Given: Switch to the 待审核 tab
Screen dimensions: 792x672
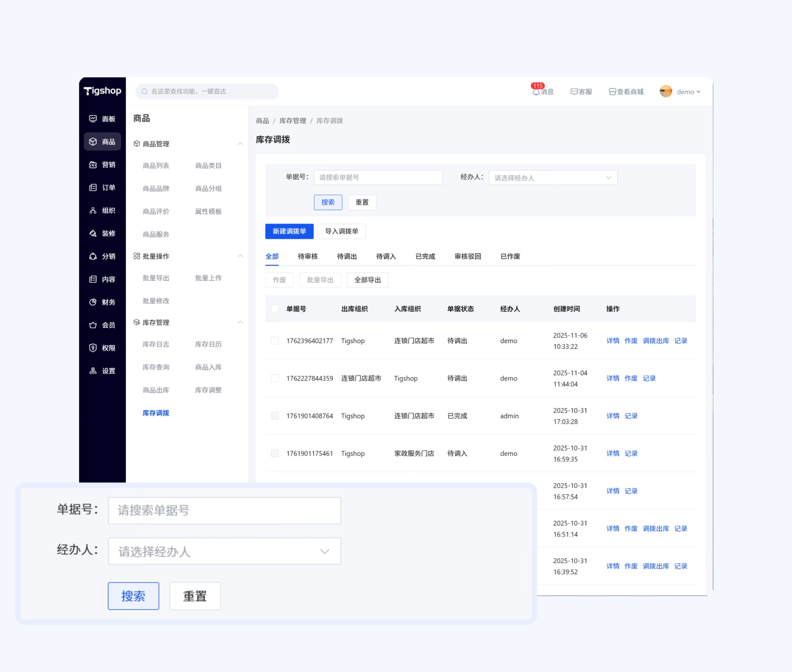Looking at the screenshot, I should [x=307, y=256].
